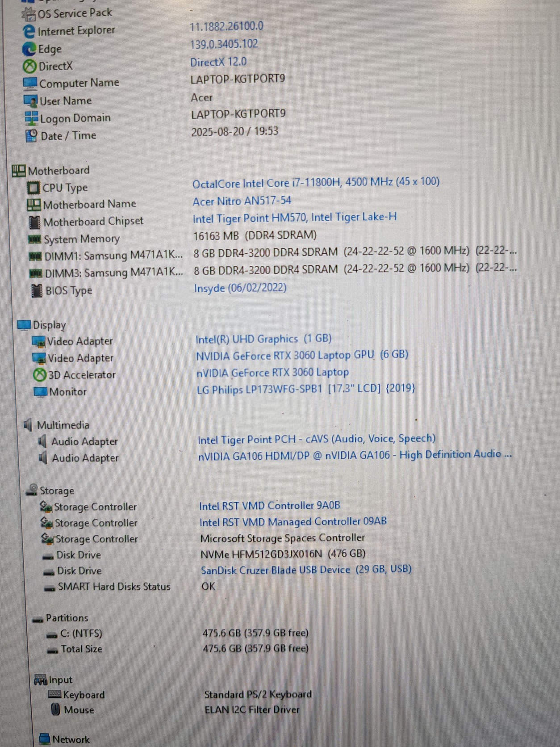Click the Date / Time icon
This screenshot has height=747, width=560.
[32, 136]
